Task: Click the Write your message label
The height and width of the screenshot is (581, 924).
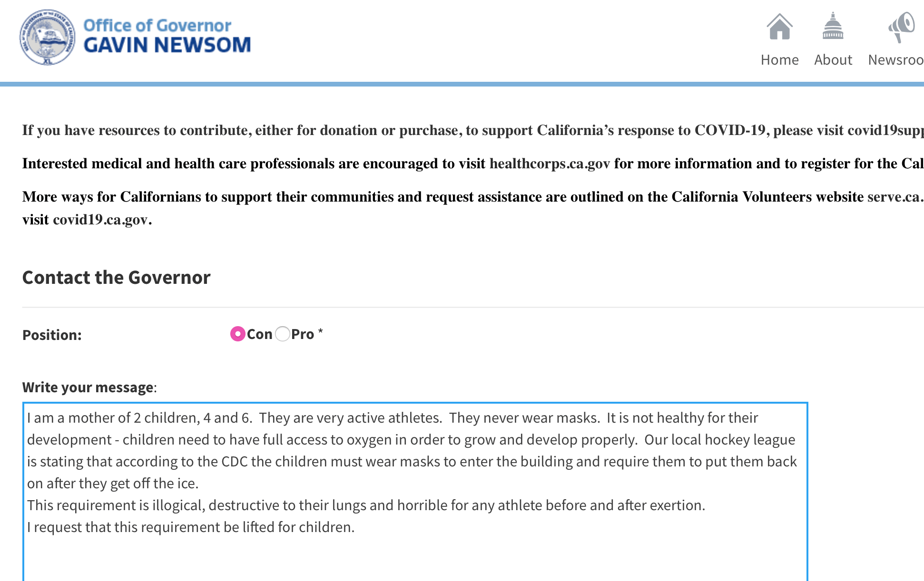Action: point(88,387)
